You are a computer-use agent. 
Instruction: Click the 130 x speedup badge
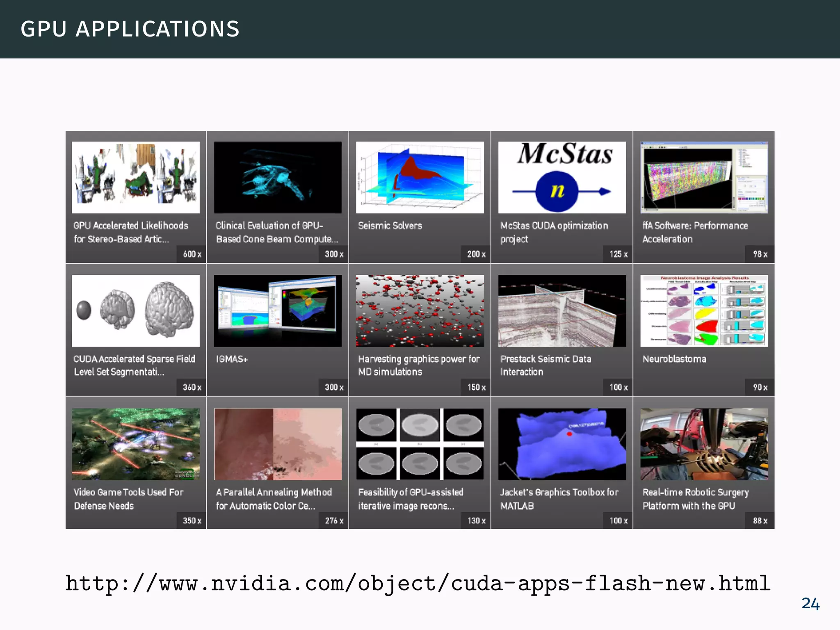pyautogui.click(x=476, y=521)
